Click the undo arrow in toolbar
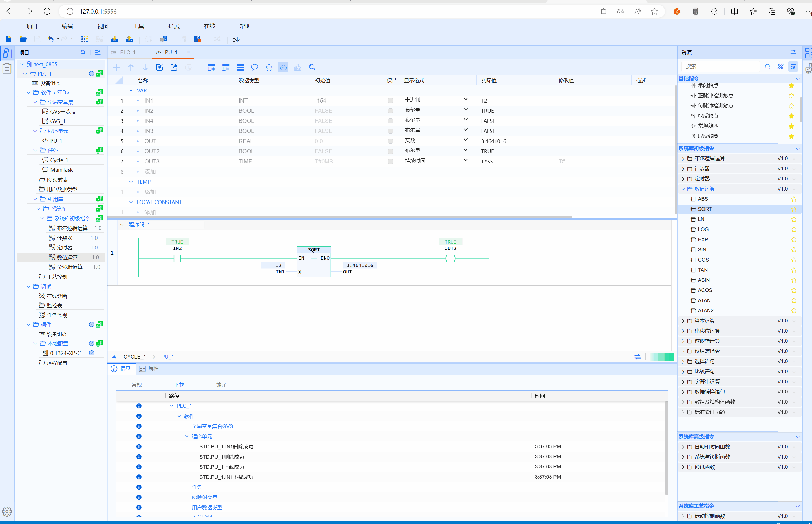The image size is (812, 524). (51, 39)
